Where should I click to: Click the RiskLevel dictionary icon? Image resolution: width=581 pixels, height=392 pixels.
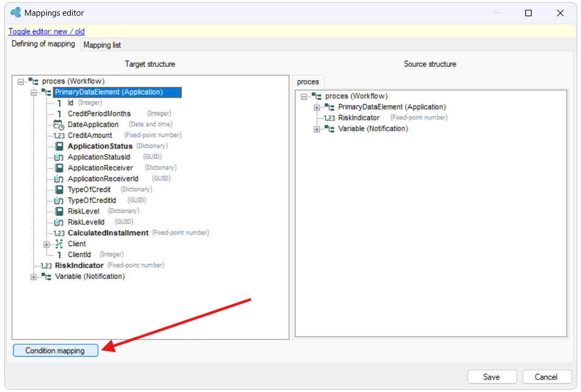(59, 211)
